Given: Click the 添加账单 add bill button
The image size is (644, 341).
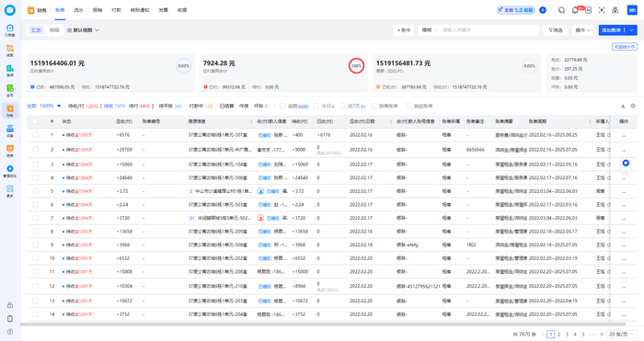Looking at the screenshot, I should pyautogui.click(x=612, y=30).
